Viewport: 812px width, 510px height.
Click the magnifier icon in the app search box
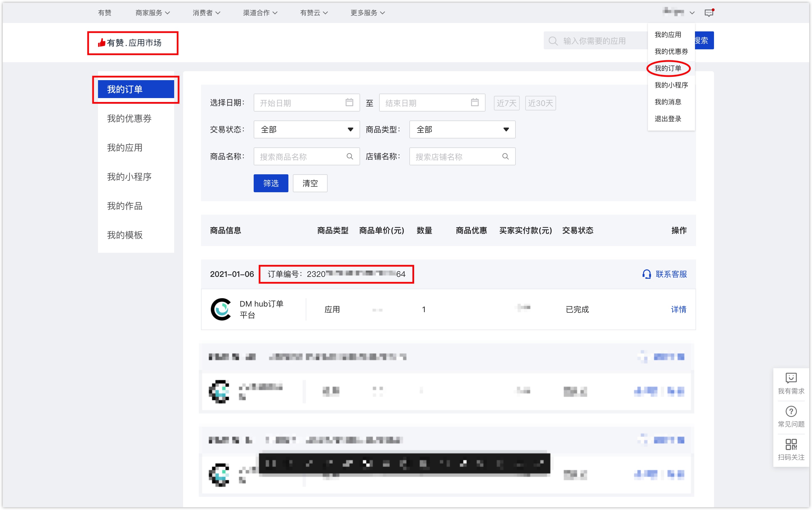coord(553,41)
